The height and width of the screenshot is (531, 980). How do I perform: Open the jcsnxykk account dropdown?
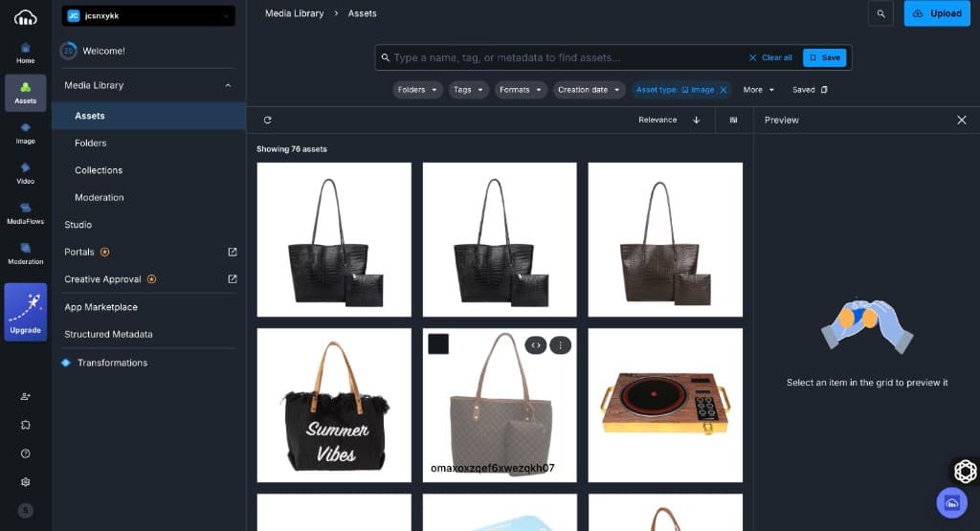148,15
